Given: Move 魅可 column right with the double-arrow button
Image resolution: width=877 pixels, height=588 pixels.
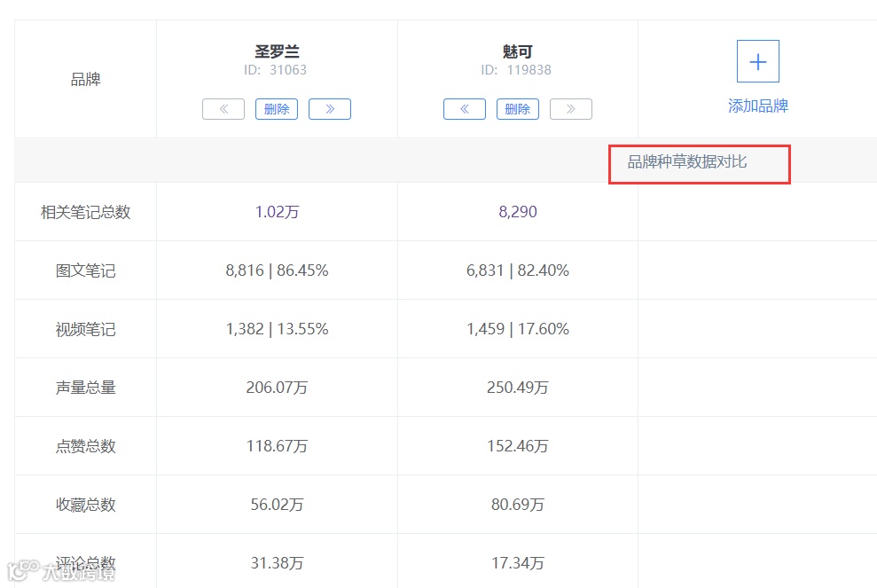Looking at the screenshot, I should (570, 109).
